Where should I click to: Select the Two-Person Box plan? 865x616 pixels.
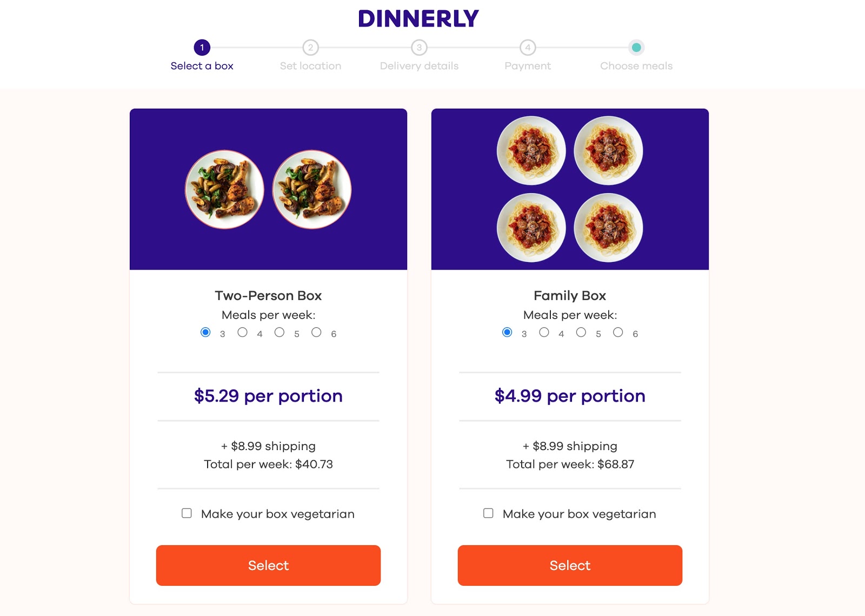pyautogui.click(x=268, y=565)
